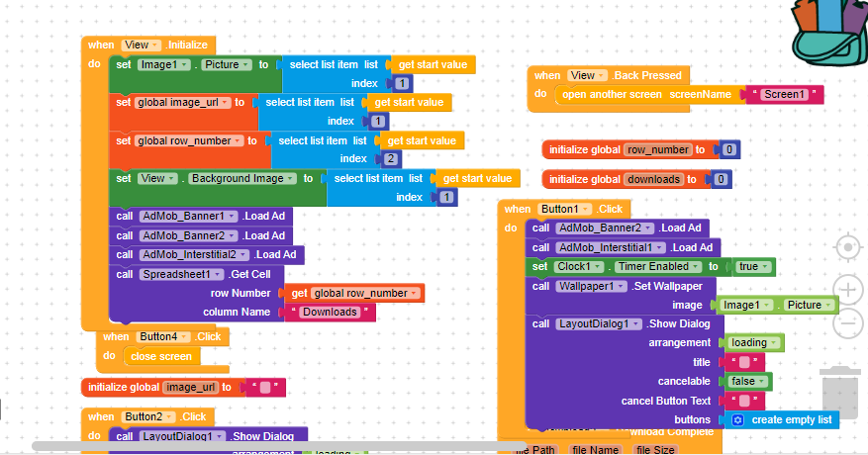Edit the Screen1 text string
The image size is (868, 455).
(784, 95)
